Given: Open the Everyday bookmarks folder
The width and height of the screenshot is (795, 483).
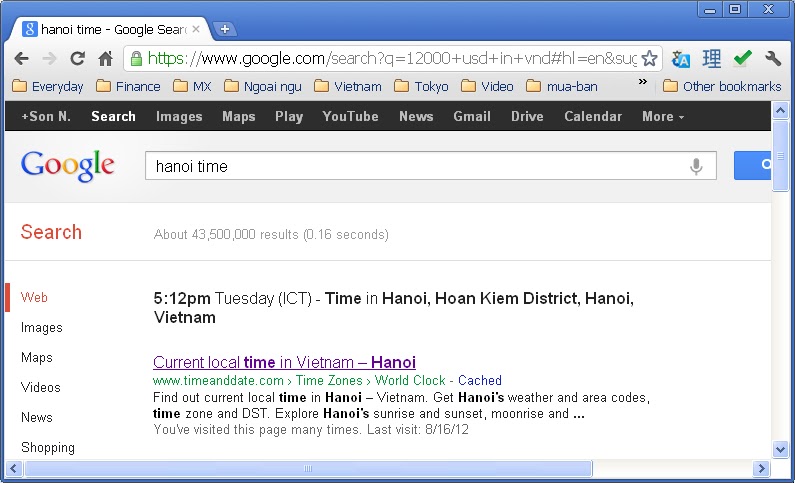Looking at the screenshot, I should (x=48, y=87).
